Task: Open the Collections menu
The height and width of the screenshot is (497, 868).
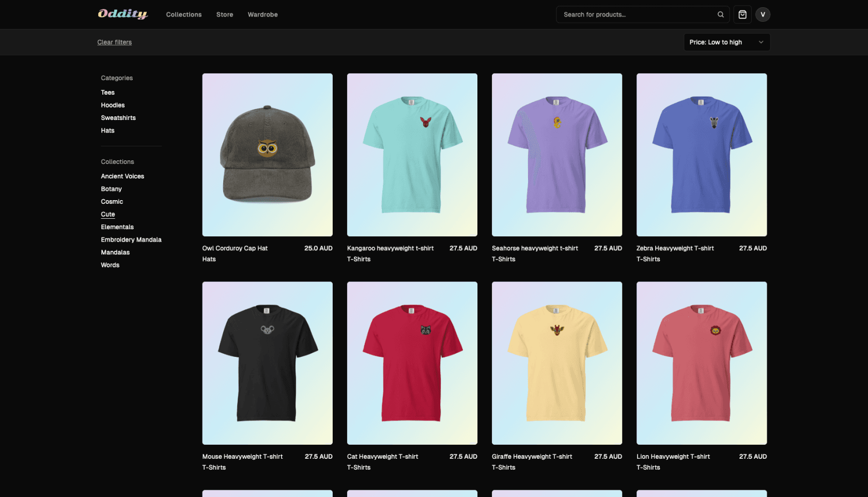Action: click(183, 14)
